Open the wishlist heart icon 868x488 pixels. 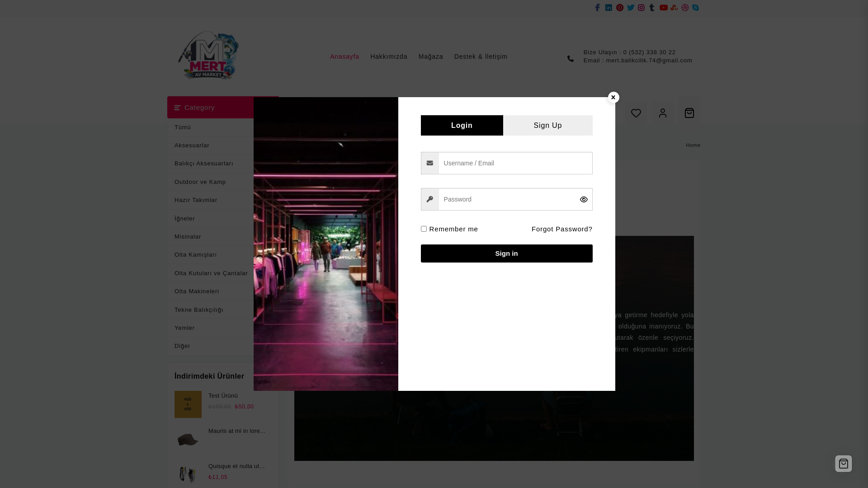click(636, 113)
